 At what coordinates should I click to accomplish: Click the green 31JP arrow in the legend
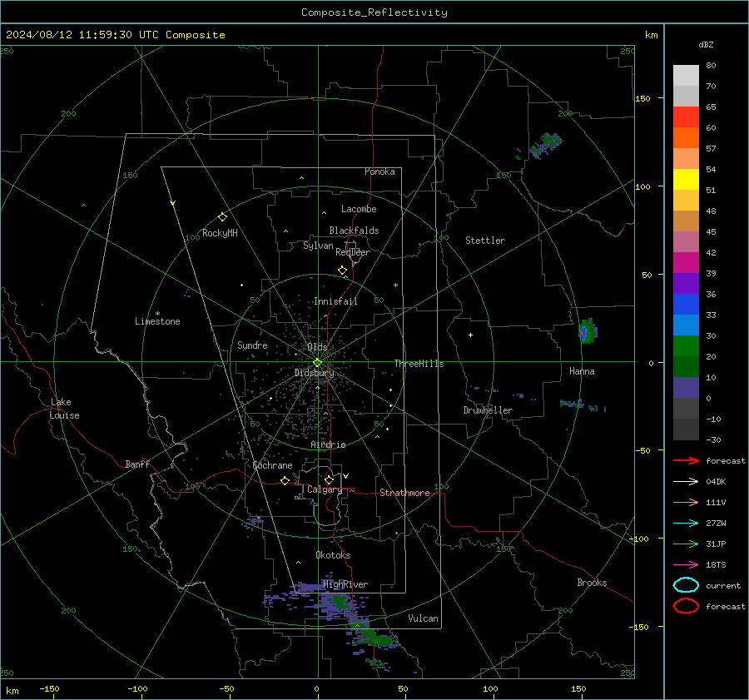click(686, 544)
